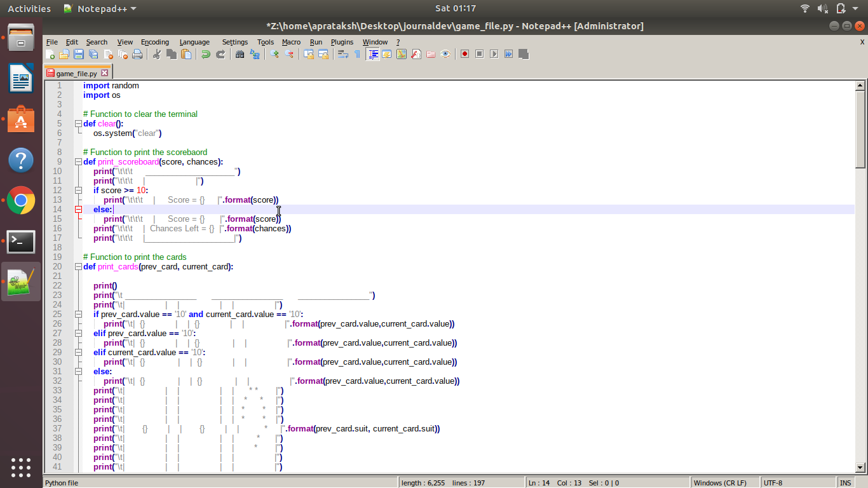Viewport: 868px width, 488px height.
Task: Print the current document
Action: click(x=137, y=54)
